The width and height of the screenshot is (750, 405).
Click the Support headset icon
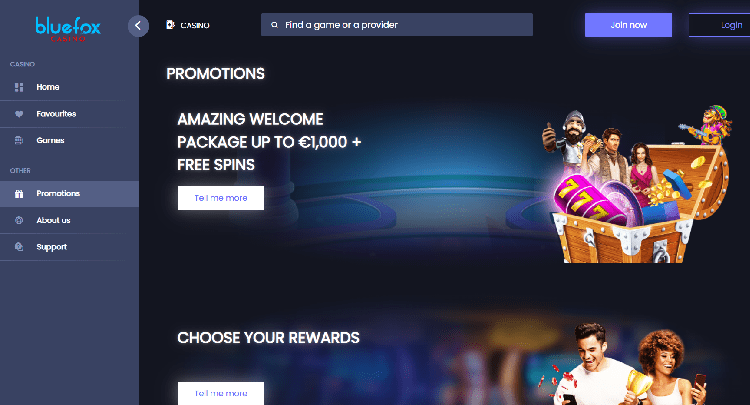[x=19, y=247]
